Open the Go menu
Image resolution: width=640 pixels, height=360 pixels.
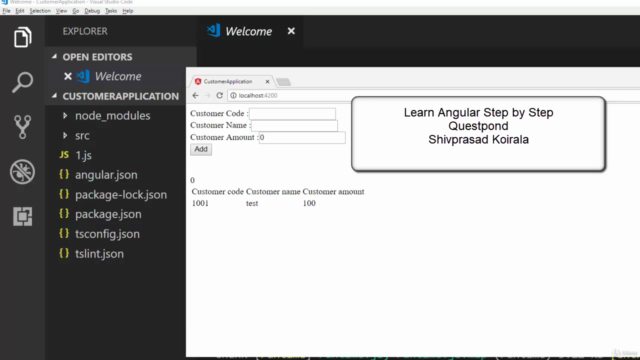tap(76, 11)
